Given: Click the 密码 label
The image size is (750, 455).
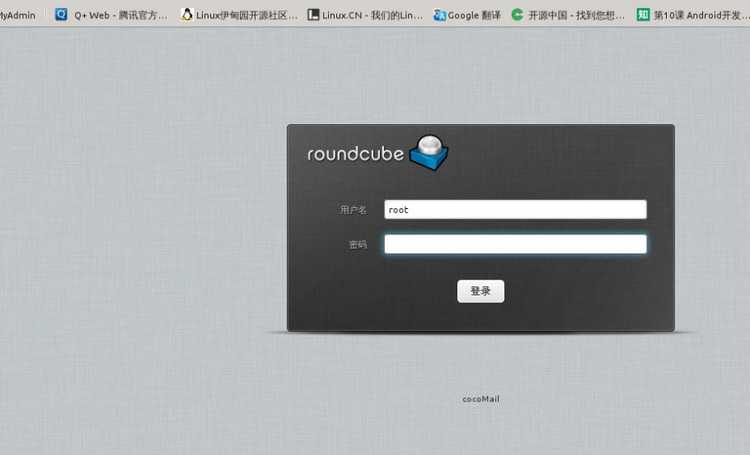Looking at the screenshot, I should 358,244.
